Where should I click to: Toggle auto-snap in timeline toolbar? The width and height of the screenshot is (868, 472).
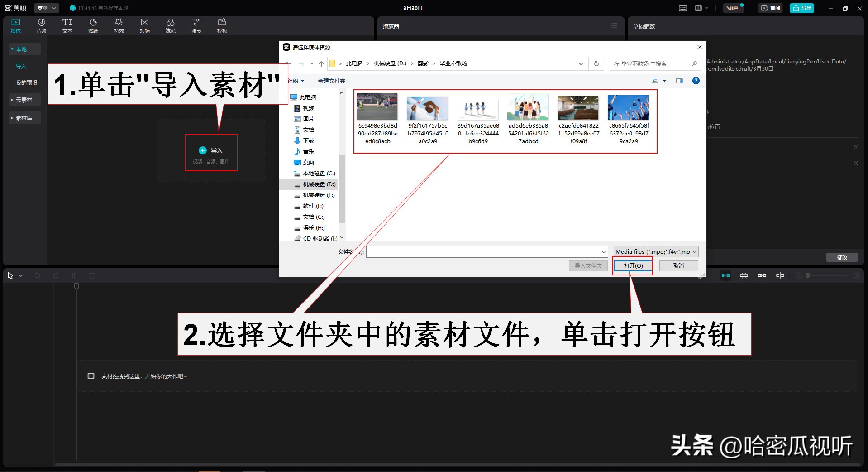744,275
